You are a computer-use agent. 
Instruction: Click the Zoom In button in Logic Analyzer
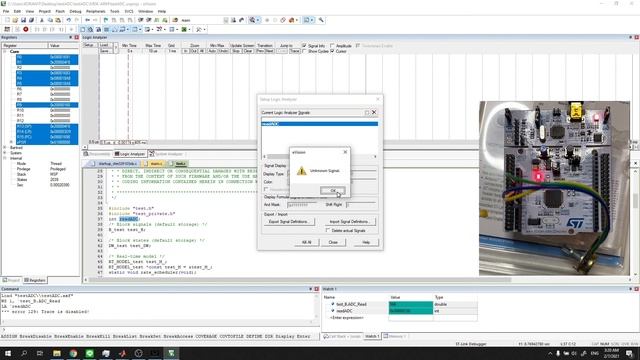coord(185,51)
